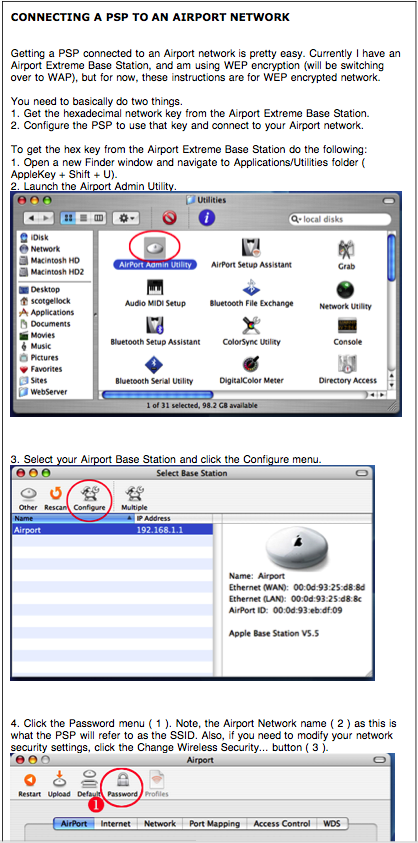Click the red prohibited-sign toolbar icon
418x843 pixels.
click(169, 218)
